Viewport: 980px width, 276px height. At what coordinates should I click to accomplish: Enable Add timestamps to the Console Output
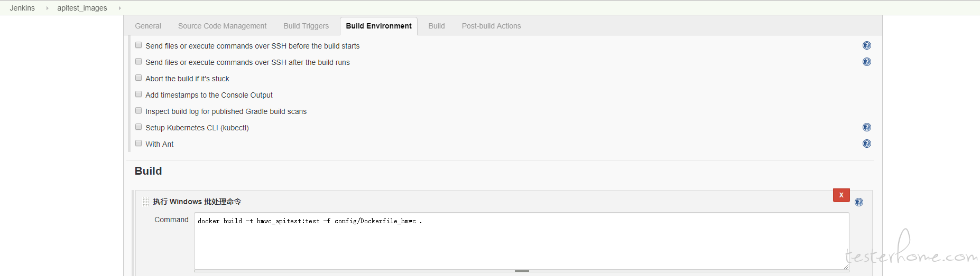coord(138,94)
